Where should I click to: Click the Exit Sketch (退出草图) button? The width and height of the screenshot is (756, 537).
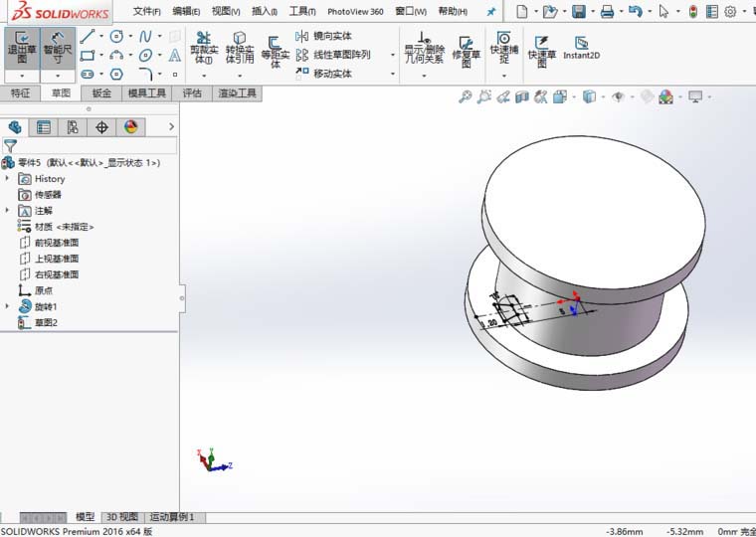click(x=22, y=48)
